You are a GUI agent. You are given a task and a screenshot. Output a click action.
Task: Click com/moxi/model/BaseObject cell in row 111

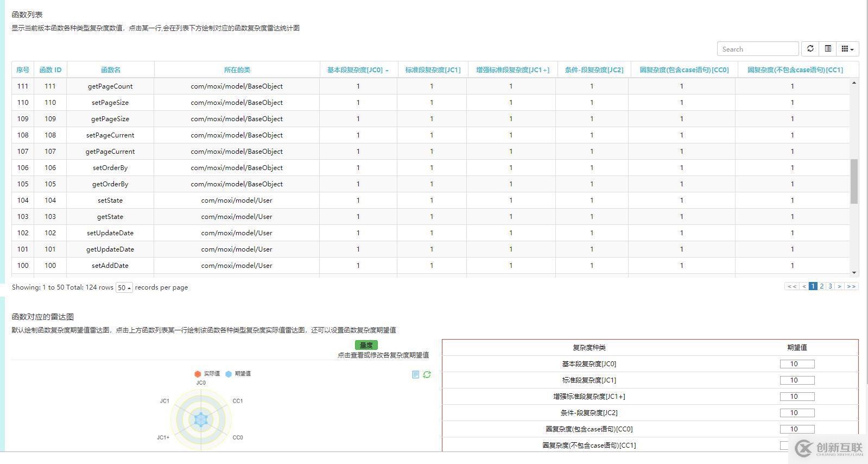point(237,86)
